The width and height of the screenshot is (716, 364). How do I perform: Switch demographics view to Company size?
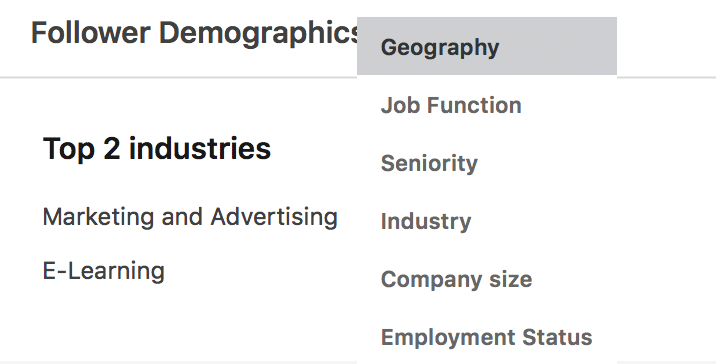tap(487, 279)
